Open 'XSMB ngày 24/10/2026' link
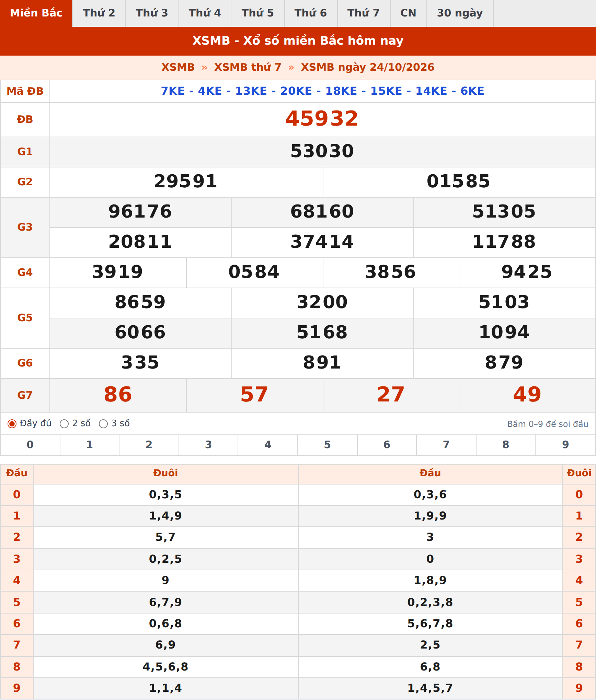 click(x=368, y=67)
